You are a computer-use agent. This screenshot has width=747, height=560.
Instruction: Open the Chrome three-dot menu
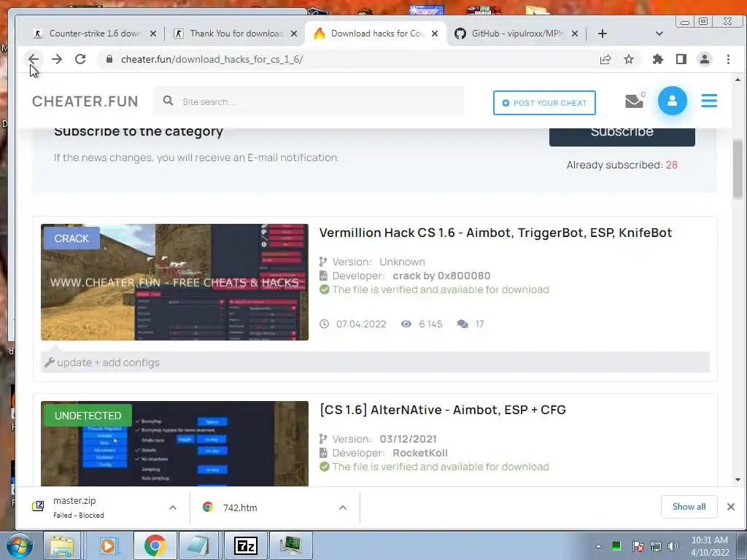[x=729, y=59]
